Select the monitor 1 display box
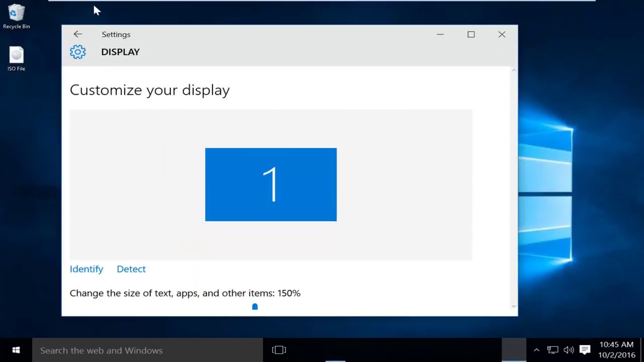The width and height of the screenshot is (644, 362). pos(271,185)
